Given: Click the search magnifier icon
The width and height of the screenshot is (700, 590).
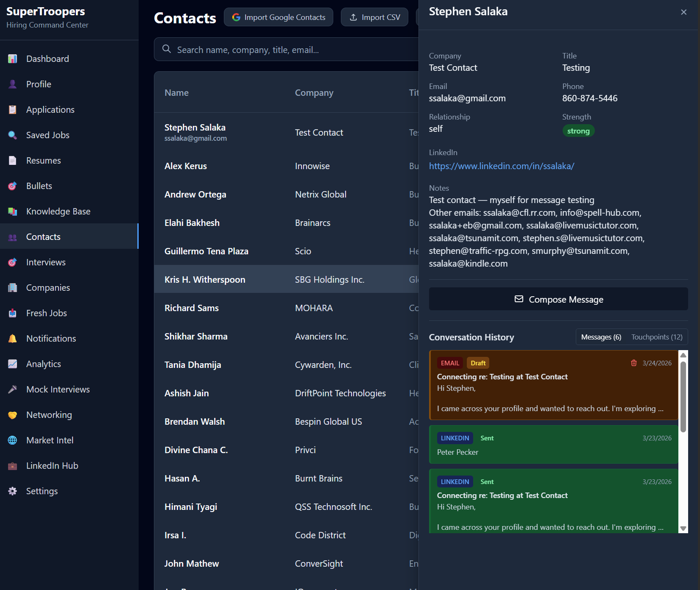Looking at the screenshot, I should tap(167, 49).
